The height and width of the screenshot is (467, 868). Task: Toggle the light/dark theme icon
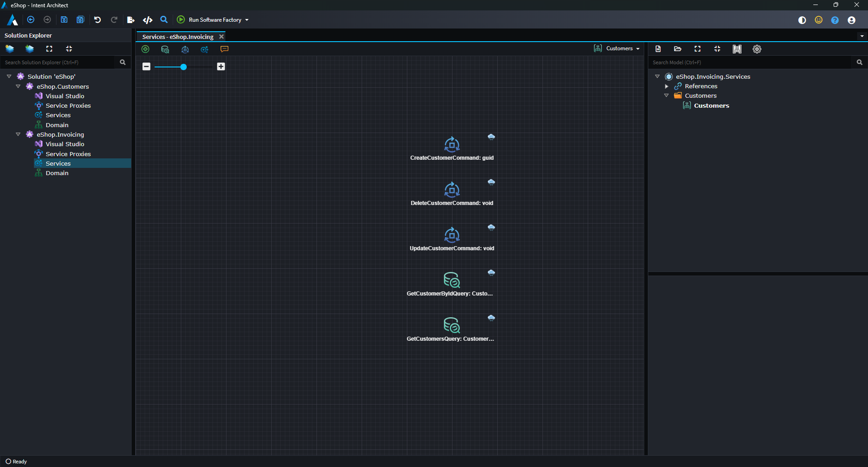pyautogui.click(x=802, y=20)
